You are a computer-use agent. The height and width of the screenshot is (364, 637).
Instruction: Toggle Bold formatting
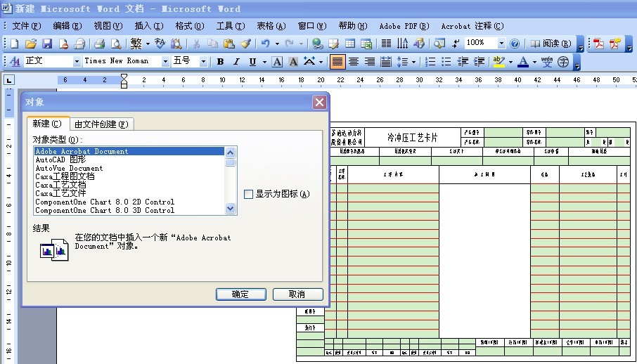(220, 62)
